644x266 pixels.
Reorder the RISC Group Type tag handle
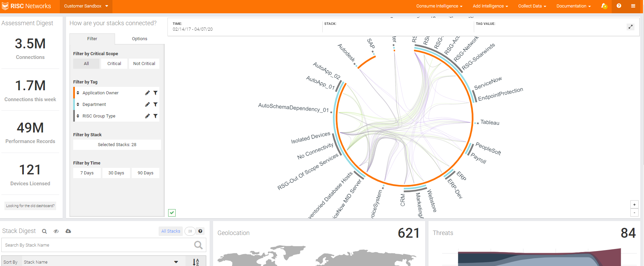[x=78, y=116]
